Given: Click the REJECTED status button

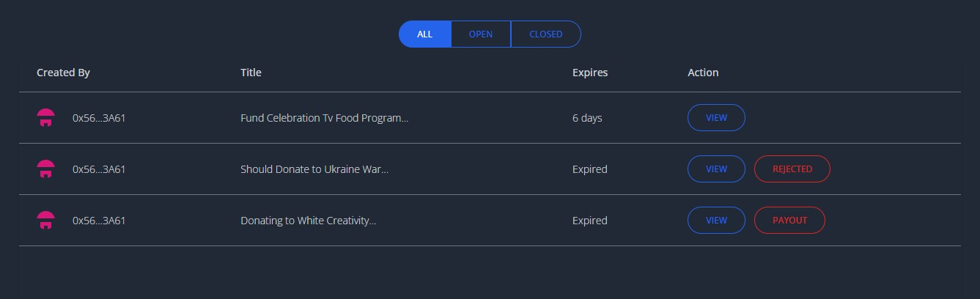Looking at the screenshot, I should pos(792,169).
